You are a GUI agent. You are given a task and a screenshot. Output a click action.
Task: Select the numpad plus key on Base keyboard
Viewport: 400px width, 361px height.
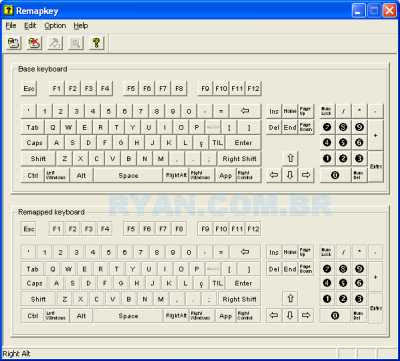coord(376,135)
